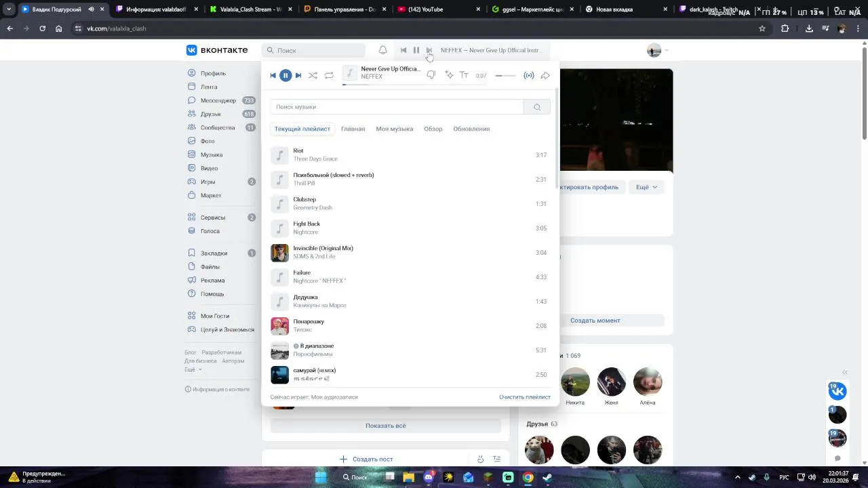
Task: Toggle broadcast music to status icon
Action: [x=529, y=75]
